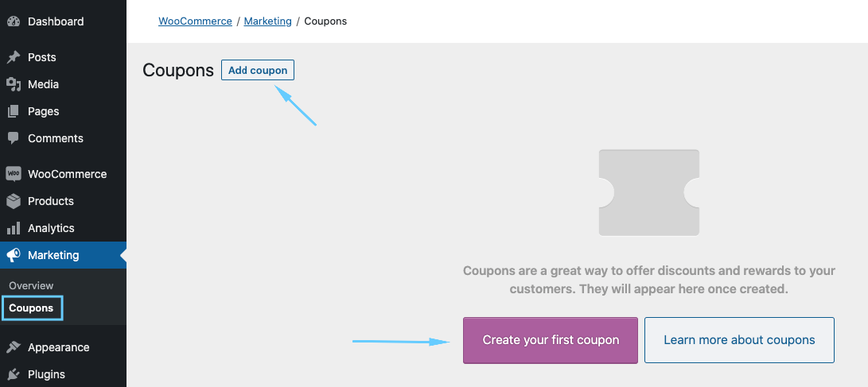Screen dimensions: 868x387
Task: Click the Appearance paintbrush icon
Action: point(14,347)
